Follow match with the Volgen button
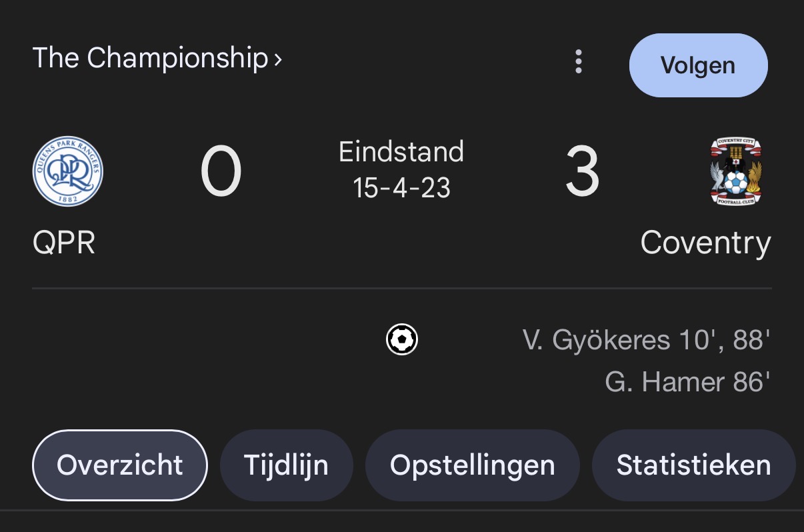Screen dimensions: 804x532 [698, 65]
